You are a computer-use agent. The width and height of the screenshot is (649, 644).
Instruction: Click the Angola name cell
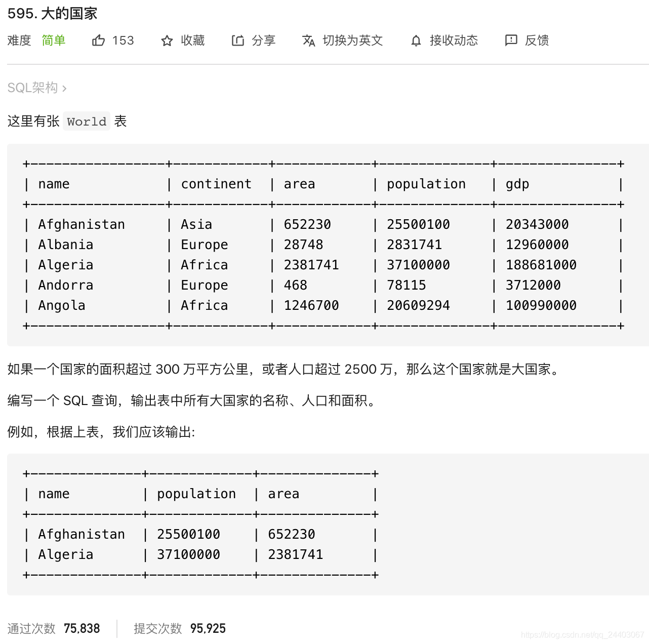62,305
